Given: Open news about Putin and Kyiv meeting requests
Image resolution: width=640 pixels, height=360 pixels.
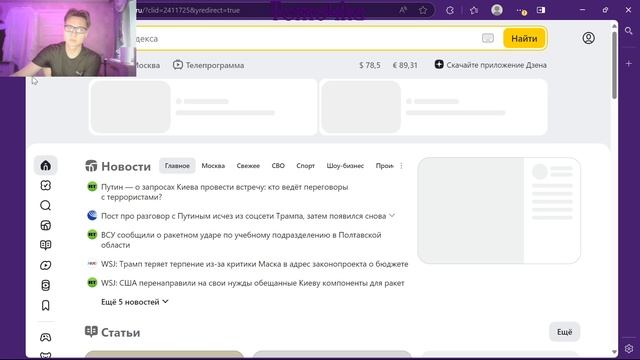Looking at the screenshot, I should tap(224, 192).
